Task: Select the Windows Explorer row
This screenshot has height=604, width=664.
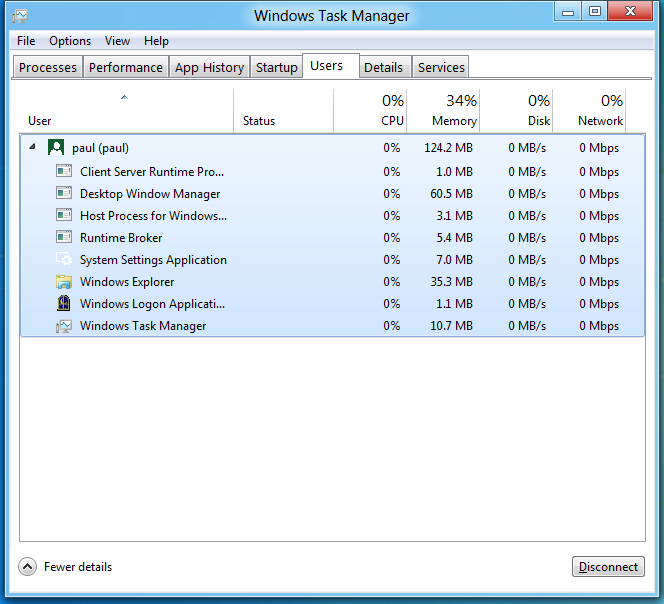Action: (332, 281)
